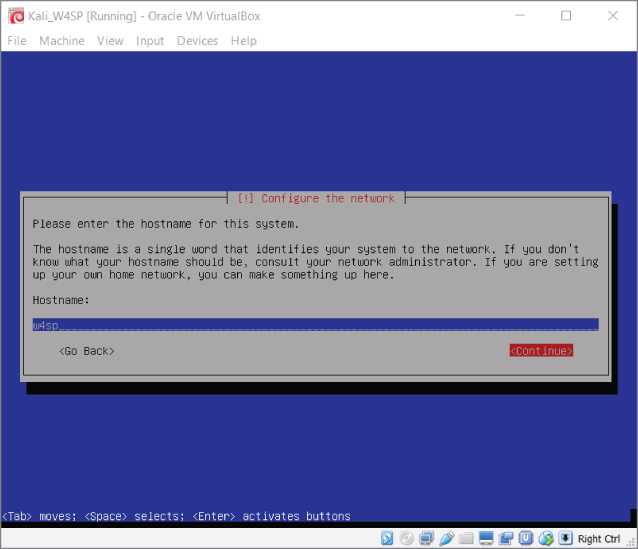Image resolution: width=638 pixels, height=549 pixels.
Task: Click the hard disk activity status icon
Action: click(x=387, y=538)
